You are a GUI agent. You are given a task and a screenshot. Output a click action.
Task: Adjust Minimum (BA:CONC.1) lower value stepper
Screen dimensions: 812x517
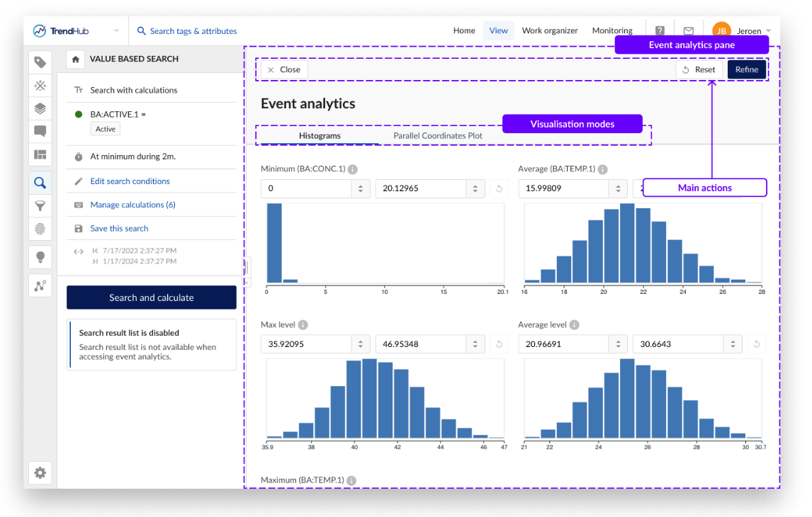click(361, 189)
